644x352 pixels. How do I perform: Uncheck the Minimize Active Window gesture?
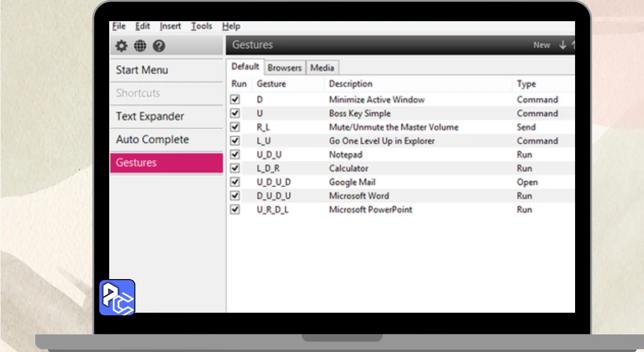click(x=235, y=100)
